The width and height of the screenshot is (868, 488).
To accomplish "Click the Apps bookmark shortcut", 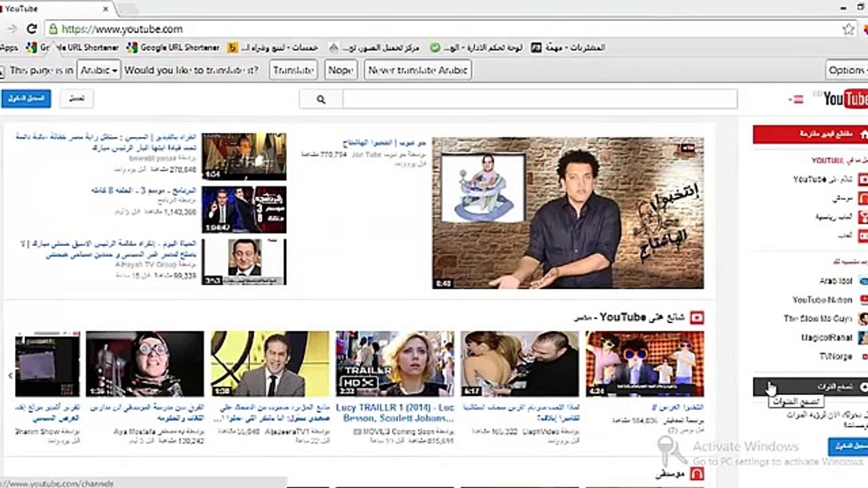I will [9, 48].
